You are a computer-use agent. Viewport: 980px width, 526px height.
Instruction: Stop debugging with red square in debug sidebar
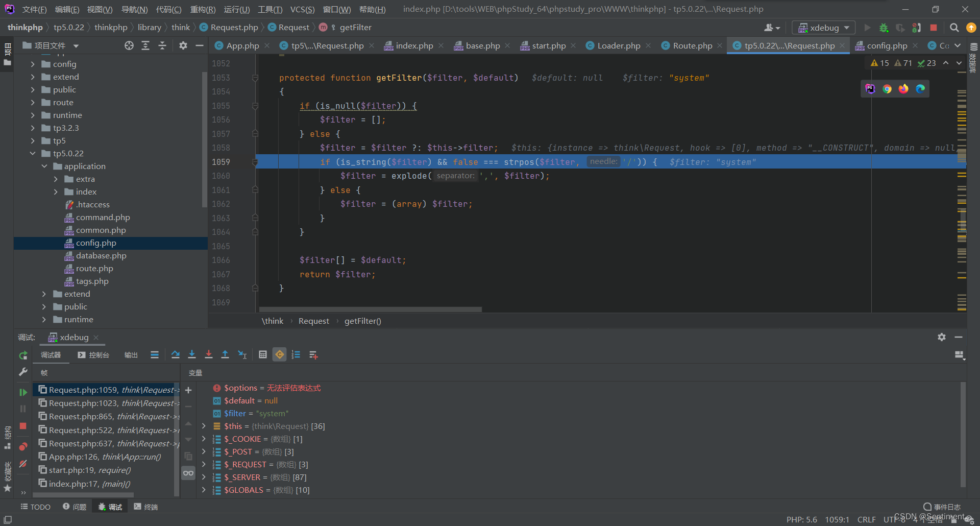23,426
